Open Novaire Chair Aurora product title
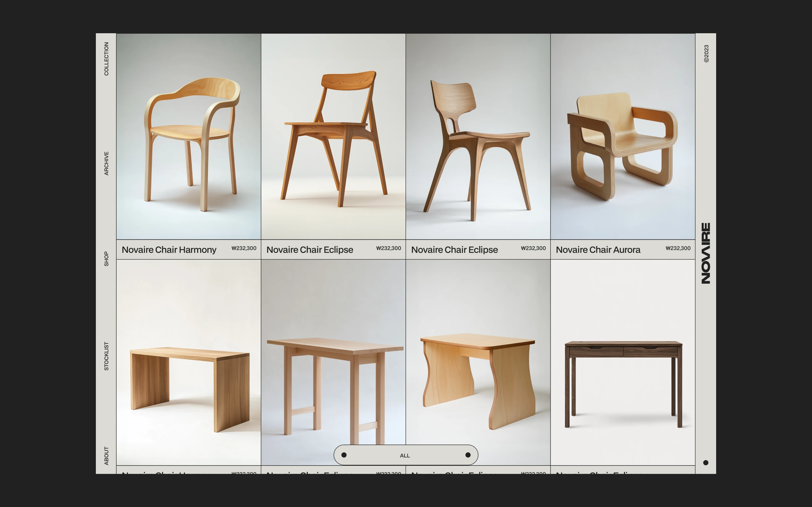The width and height of the screenshot is (812, 507). point(598,250)
